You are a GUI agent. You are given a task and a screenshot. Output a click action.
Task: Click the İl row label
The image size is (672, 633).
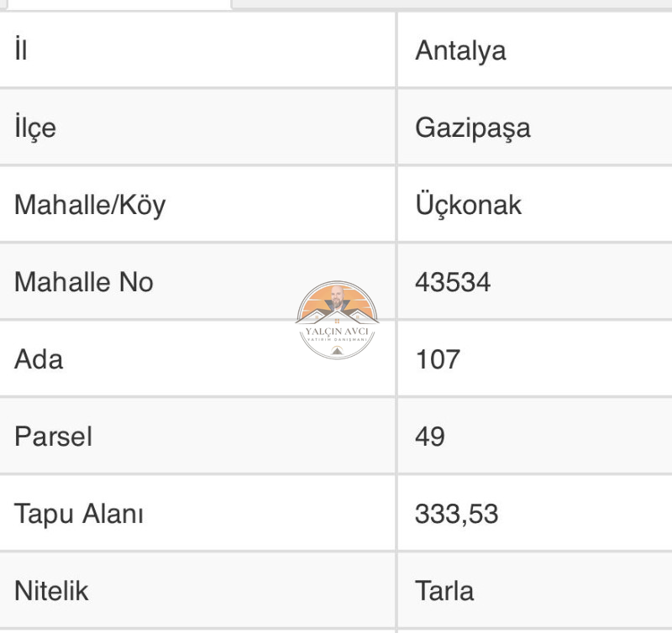point(21,50)
